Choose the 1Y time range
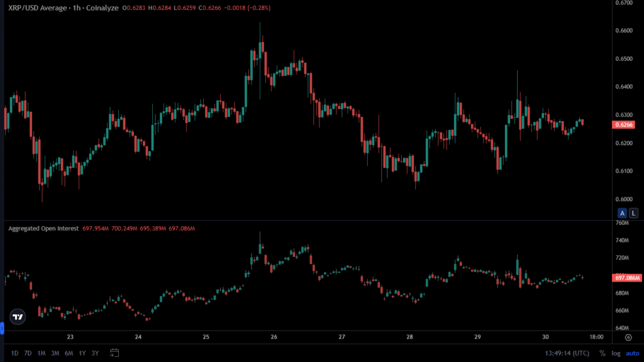The height and width of the screenshot is (362, 644). [82, 353]
